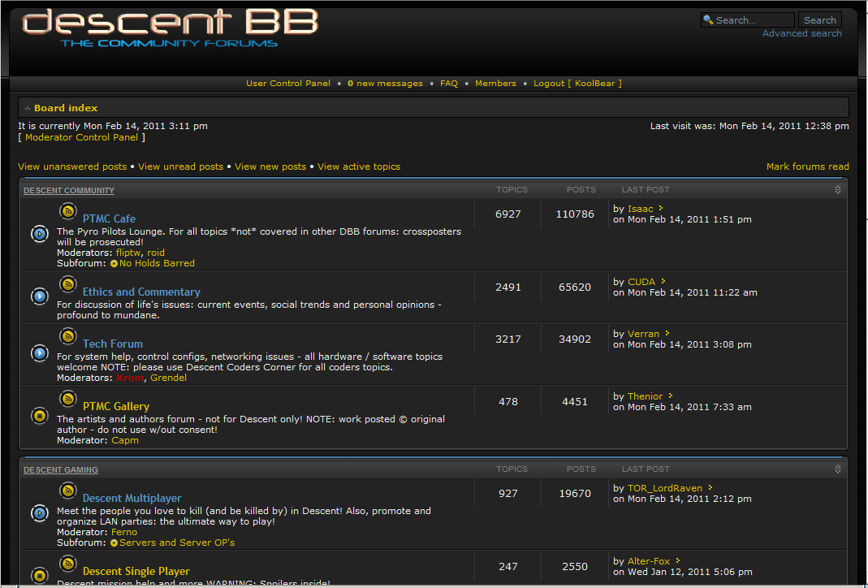
Task: Click the Board index home icon
Action: coord(27,108)
